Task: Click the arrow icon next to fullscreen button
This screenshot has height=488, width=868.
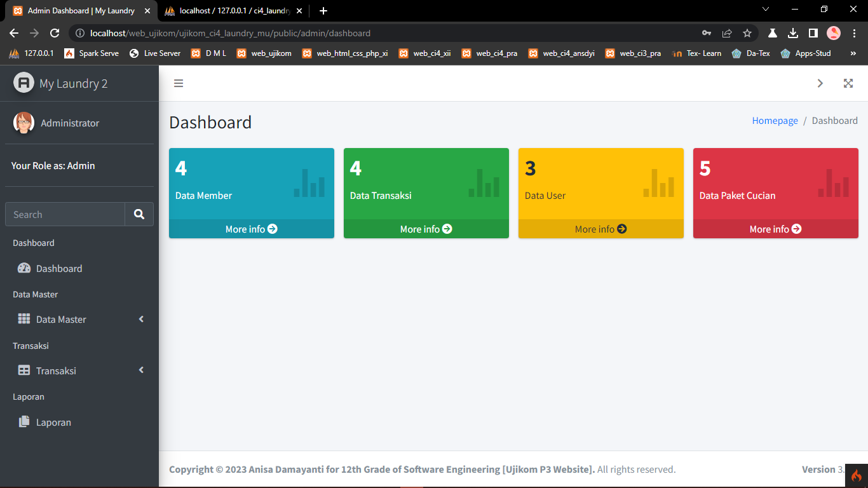Action: point(820,83)
